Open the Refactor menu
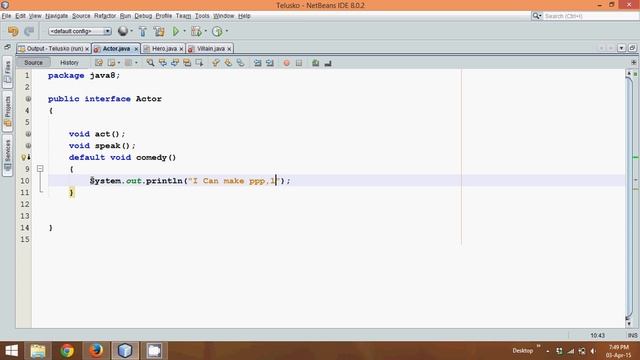The width and height of the screenshot is (640, 360). coord(105,16)
